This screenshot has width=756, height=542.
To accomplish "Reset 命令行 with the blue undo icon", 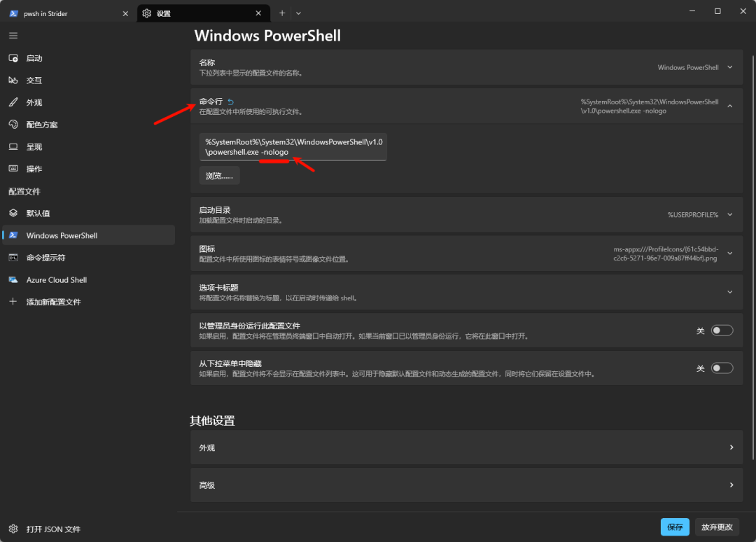I will click(230, 102).
